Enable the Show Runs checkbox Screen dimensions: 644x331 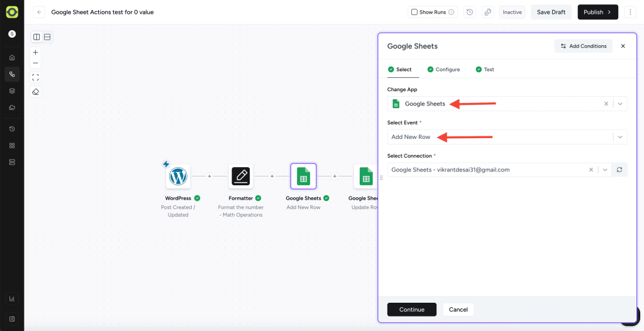[414, 12]
